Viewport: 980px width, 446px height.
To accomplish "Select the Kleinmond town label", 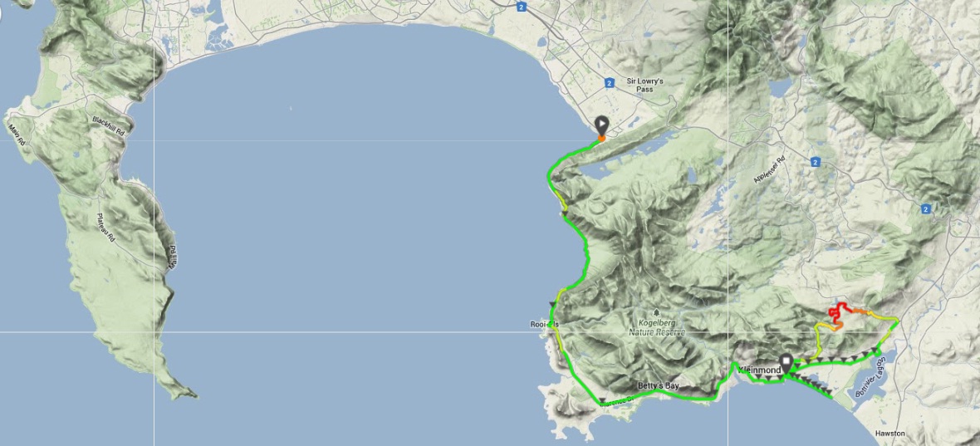I will [760, 370].
